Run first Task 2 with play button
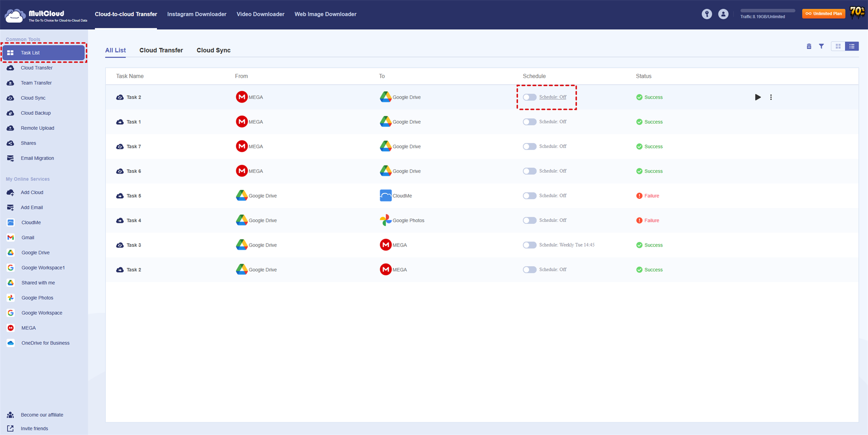868x435 pixels. tap(758, 97)
